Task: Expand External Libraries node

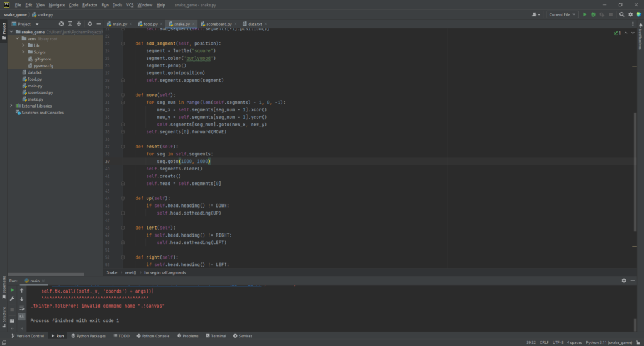Action: point(11,106)
